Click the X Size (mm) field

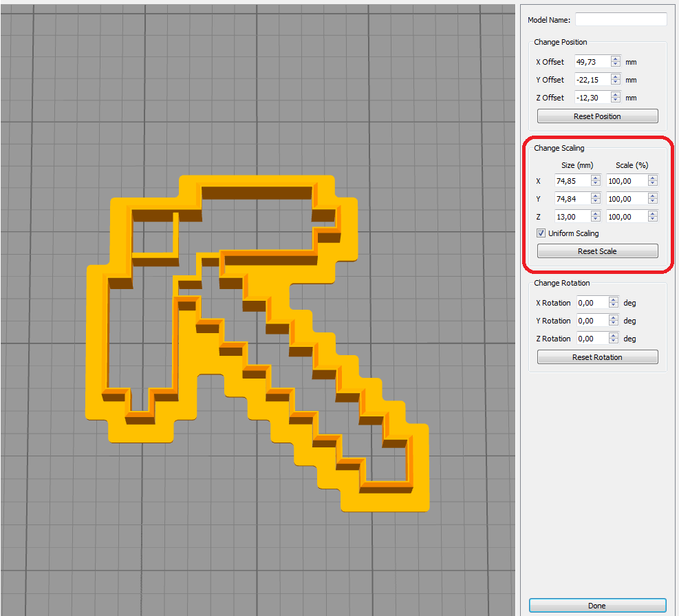[572, 180]
